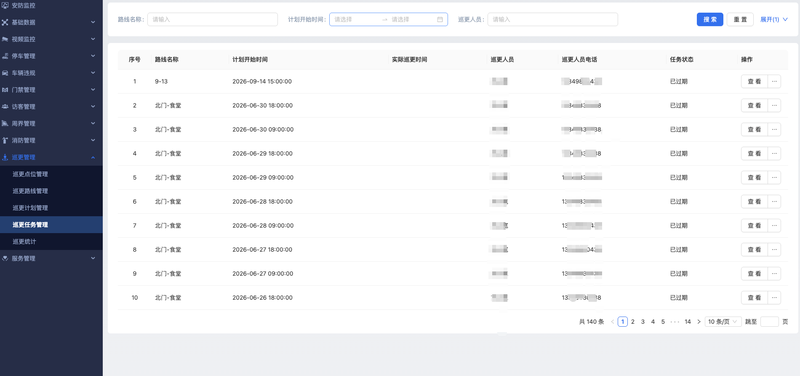This screenshot has width=800, height=376.
Task: Click 查看 button for row 5
Action: tap(754, 178)
